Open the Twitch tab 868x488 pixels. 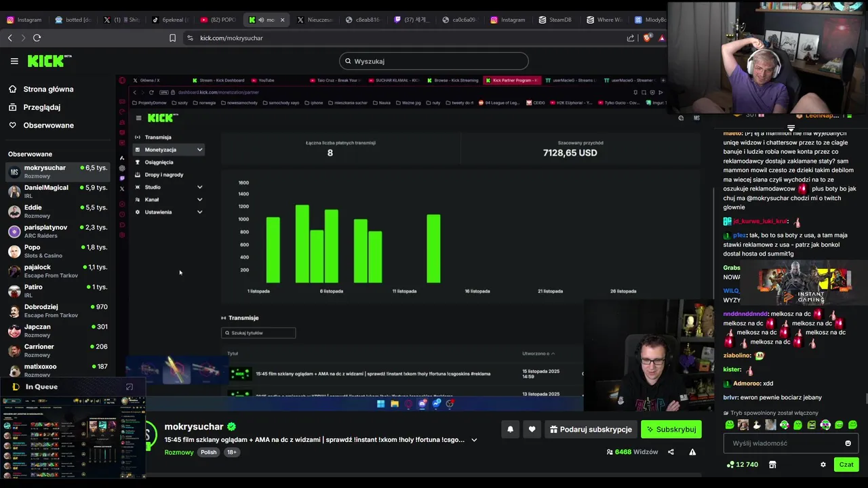412,20
